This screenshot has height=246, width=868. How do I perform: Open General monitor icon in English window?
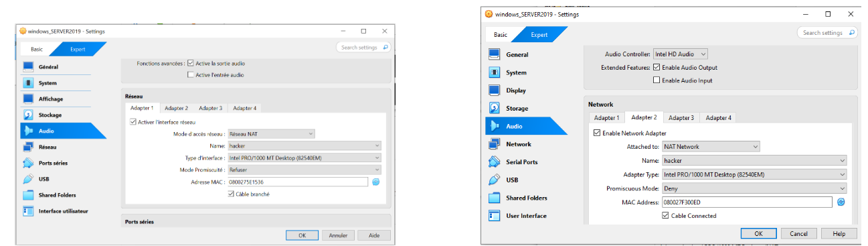click(x=495, y=55)
